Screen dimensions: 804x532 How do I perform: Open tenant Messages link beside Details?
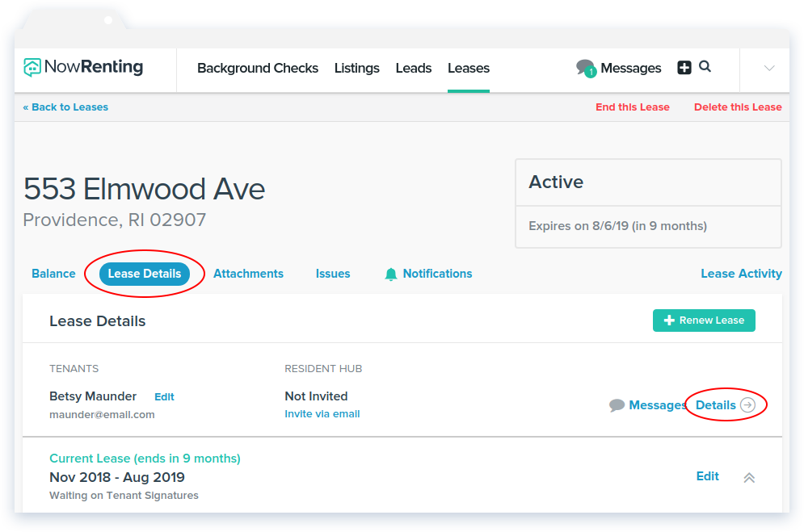click(658, 405)
